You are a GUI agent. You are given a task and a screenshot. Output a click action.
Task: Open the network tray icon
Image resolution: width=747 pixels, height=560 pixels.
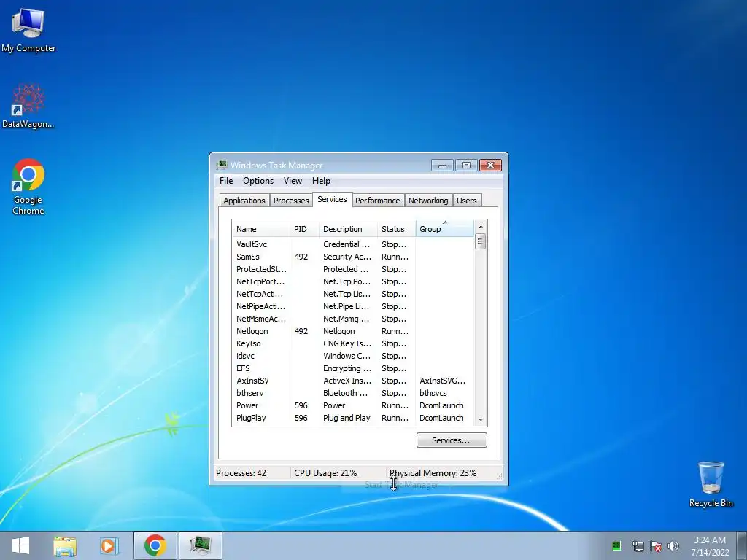(638, 546)
